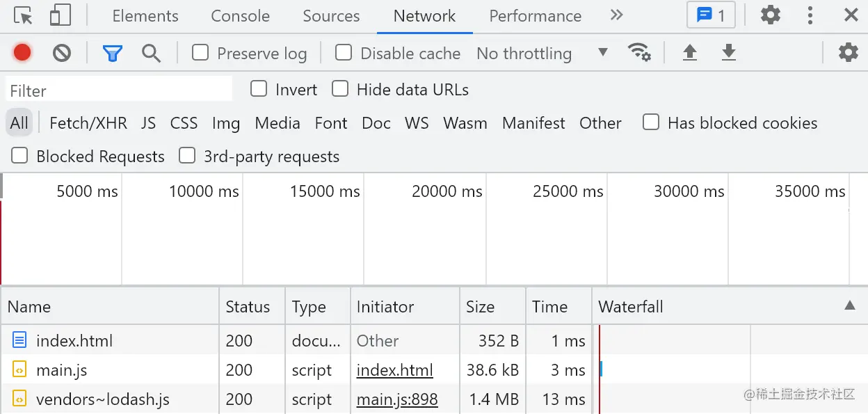The image size is (868, 414).
Task: Clear the network log
Action: pos(62,52)
